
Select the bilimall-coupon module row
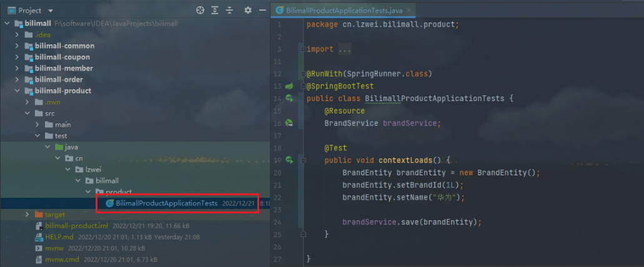coord(135,57)
